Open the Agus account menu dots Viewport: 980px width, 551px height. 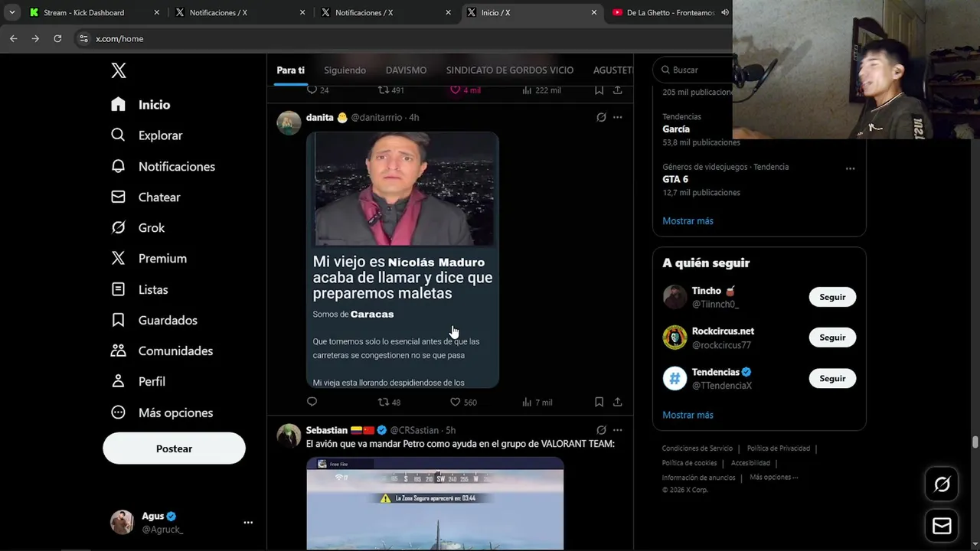[248, 523]
